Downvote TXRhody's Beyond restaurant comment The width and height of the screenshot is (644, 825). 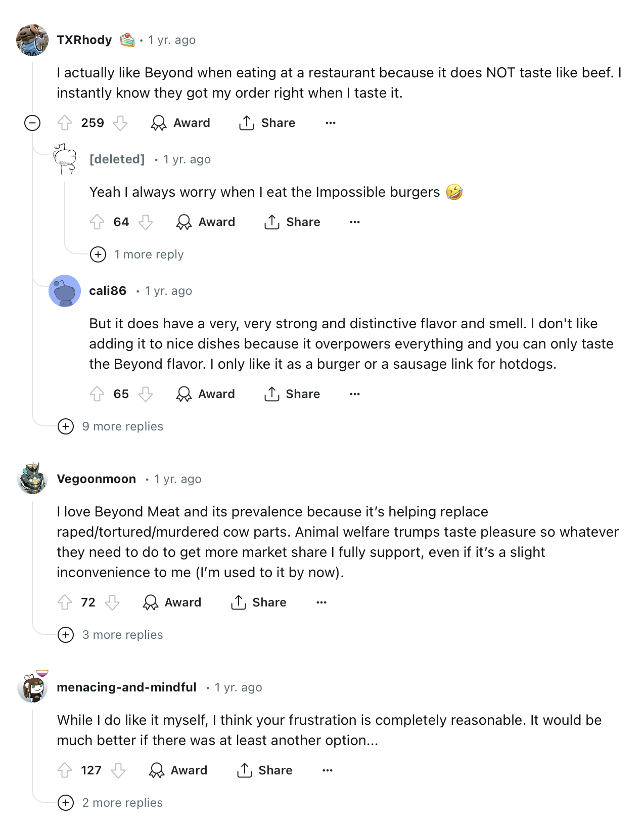pos(120,123)
